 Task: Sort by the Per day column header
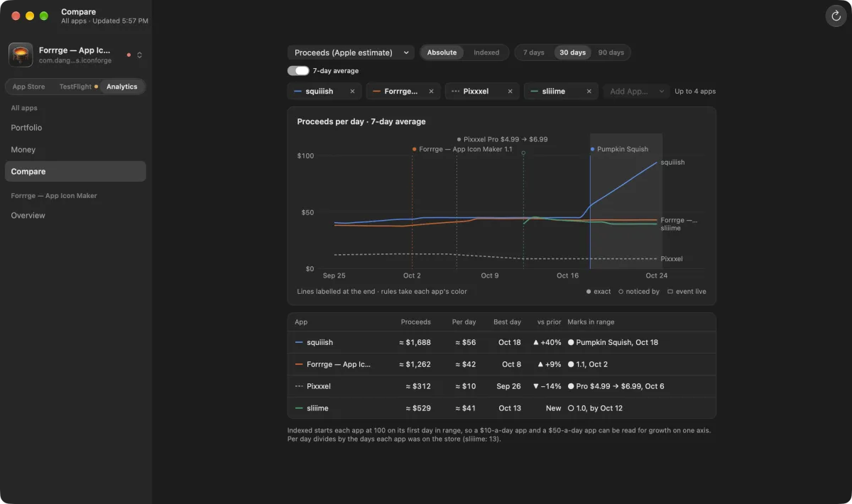[464, 322]
